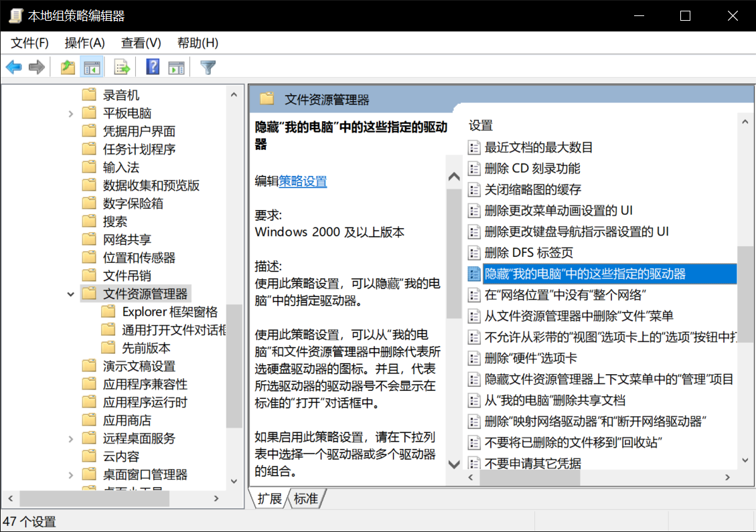
Task: Select 演示文稿设置 in the tree
Action: 139,366
